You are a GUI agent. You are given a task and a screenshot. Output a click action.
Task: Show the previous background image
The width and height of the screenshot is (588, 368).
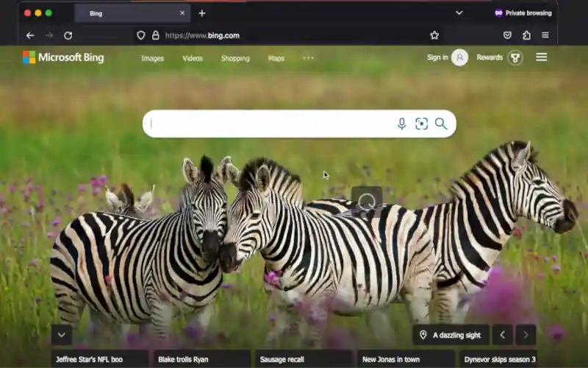(502, 335)
